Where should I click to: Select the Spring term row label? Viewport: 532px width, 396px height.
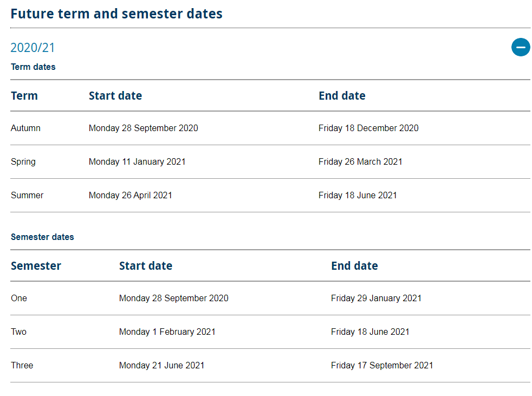click(23, 162)
